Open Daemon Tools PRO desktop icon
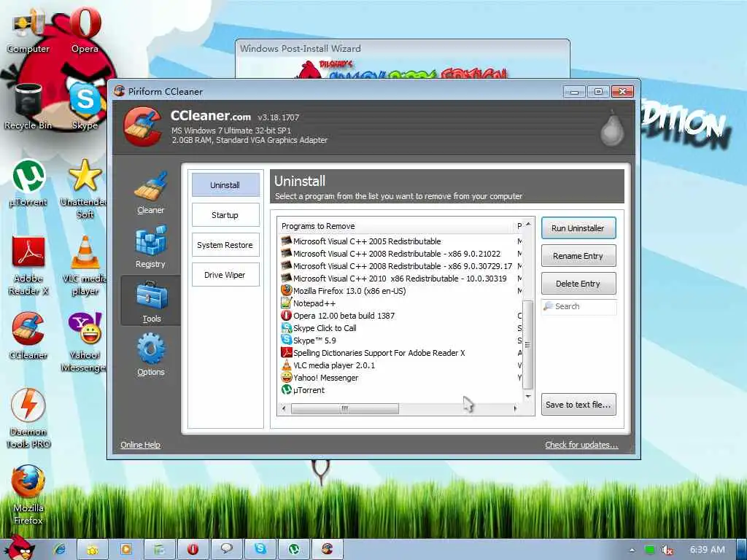 (x=28, y=419)
